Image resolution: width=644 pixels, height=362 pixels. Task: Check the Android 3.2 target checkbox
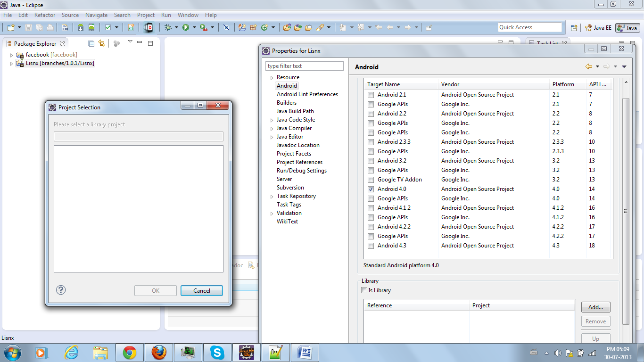coord(371,161)
